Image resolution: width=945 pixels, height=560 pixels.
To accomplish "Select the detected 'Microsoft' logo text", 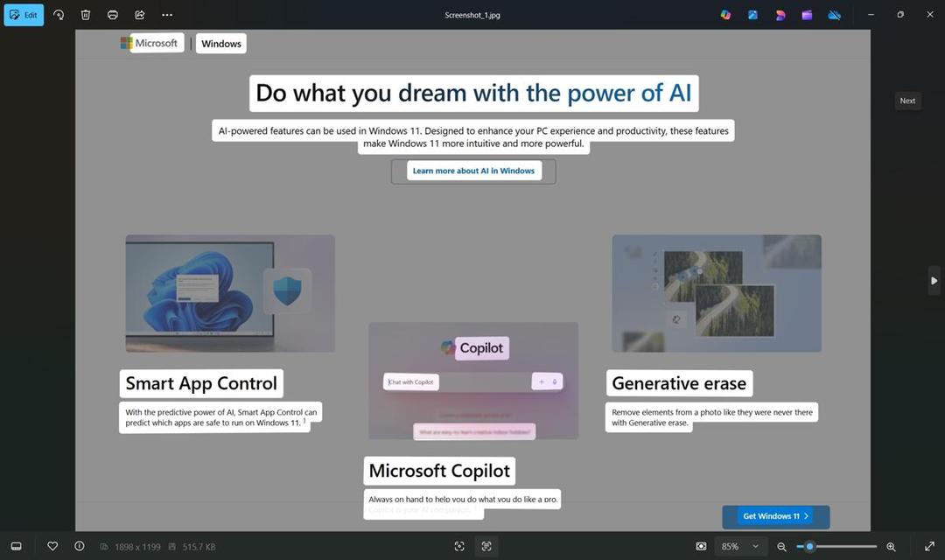I will (156, 43).
